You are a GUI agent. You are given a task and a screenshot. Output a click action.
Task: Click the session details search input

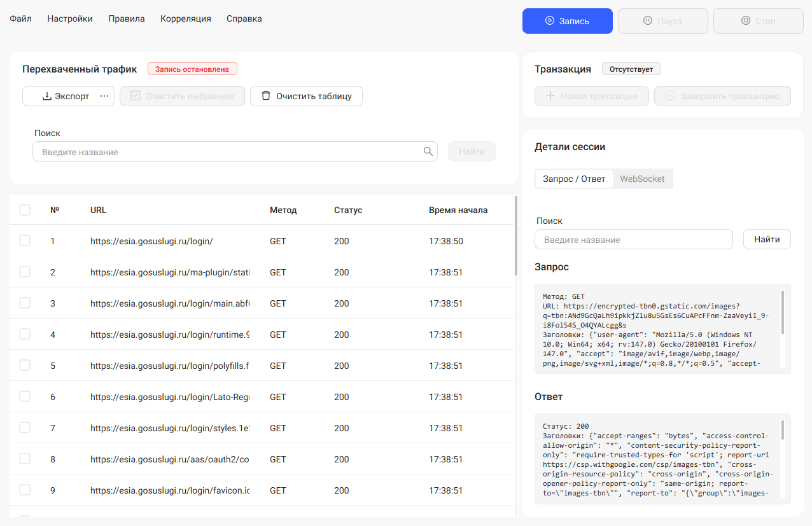coord(634,239)
